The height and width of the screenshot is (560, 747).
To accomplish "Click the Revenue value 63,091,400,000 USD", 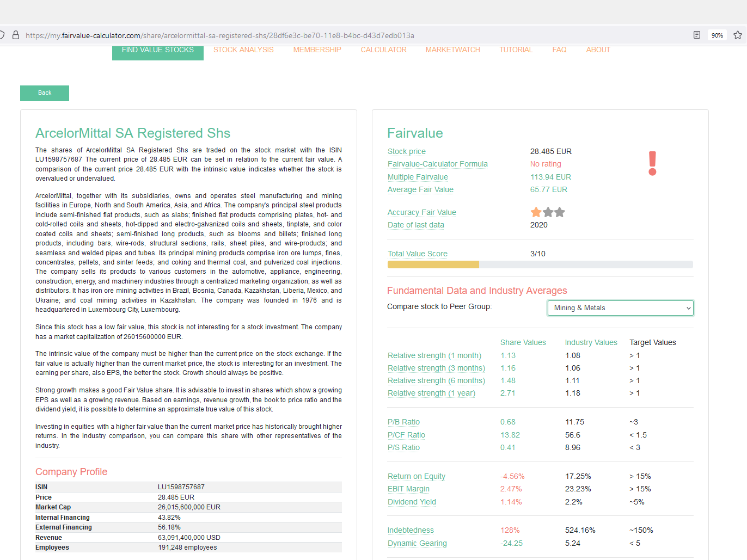I will pyautogui.click(x=189, y=538).
